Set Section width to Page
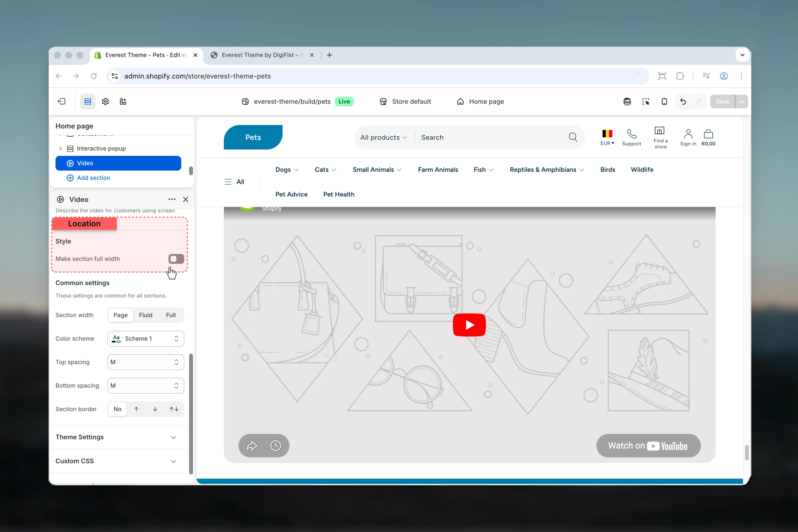This screenshot has width=798, height=532. tap(120, 315)
